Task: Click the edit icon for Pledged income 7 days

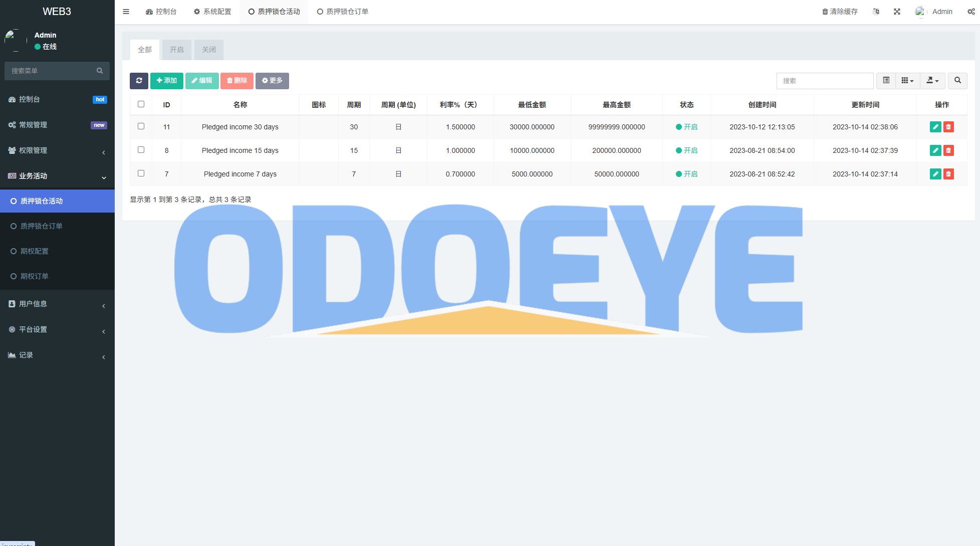Action: pos(935,174)
